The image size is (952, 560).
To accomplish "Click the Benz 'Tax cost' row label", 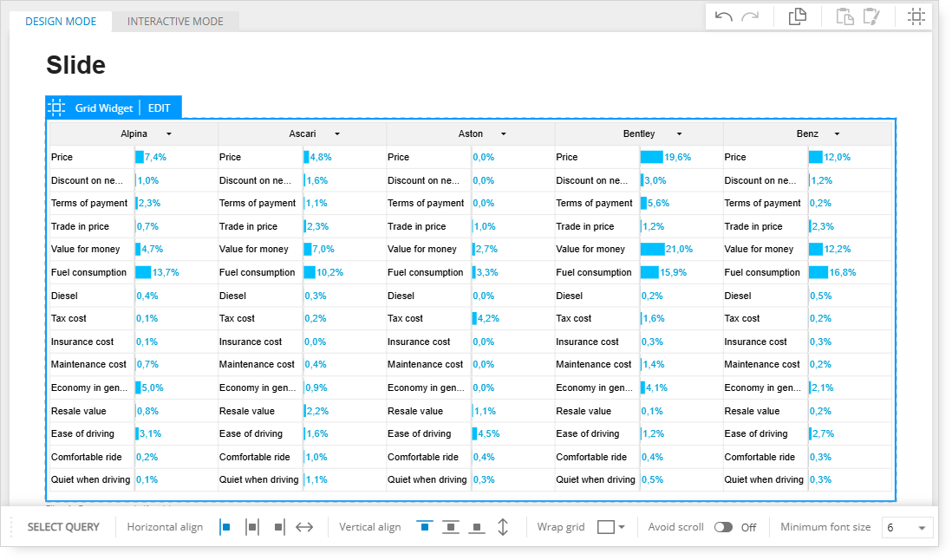I will tap(742, 318).
